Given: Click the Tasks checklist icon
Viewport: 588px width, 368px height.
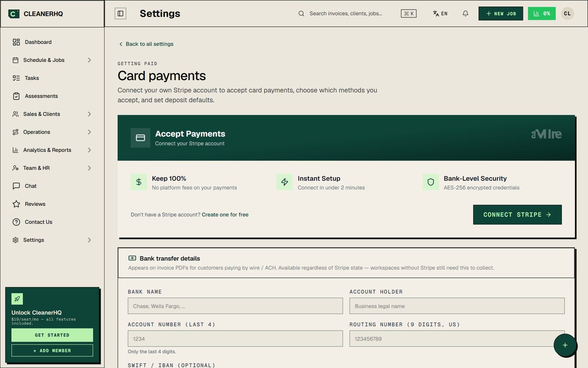Looking at the screenshot, I should (x=16, y=78).
